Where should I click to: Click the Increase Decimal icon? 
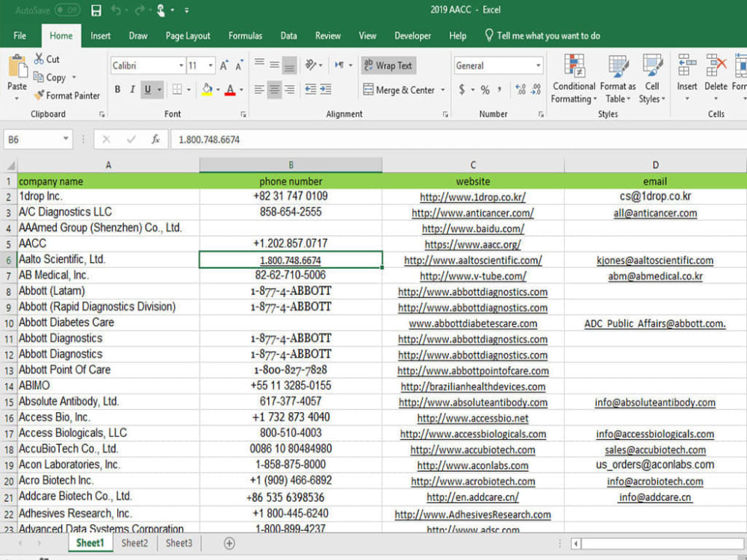click(521, 90)
